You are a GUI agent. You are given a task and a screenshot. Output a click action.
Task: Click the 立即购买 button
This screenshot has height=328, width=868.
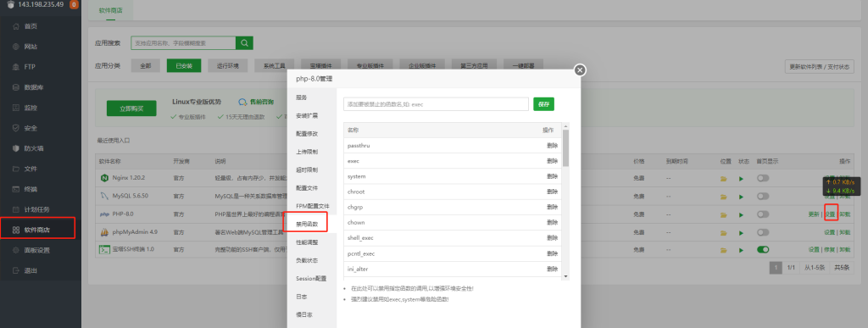[x=131, y=108]
